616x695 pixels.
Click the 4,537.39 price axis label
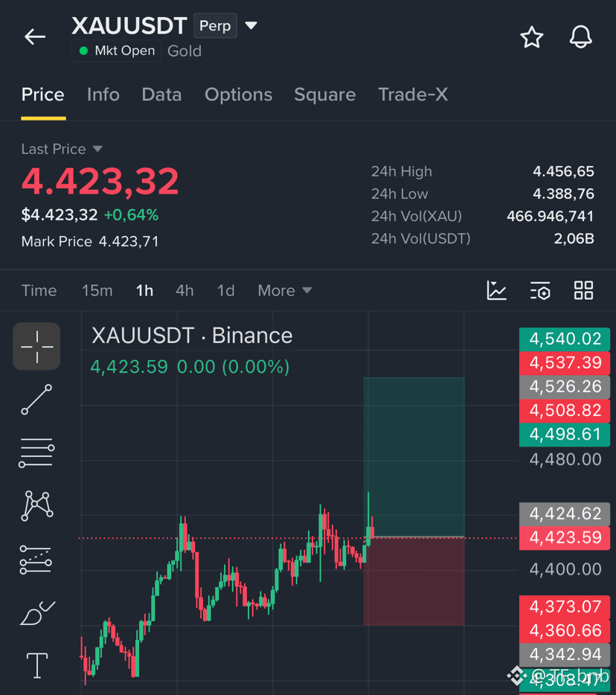(565, 363)
